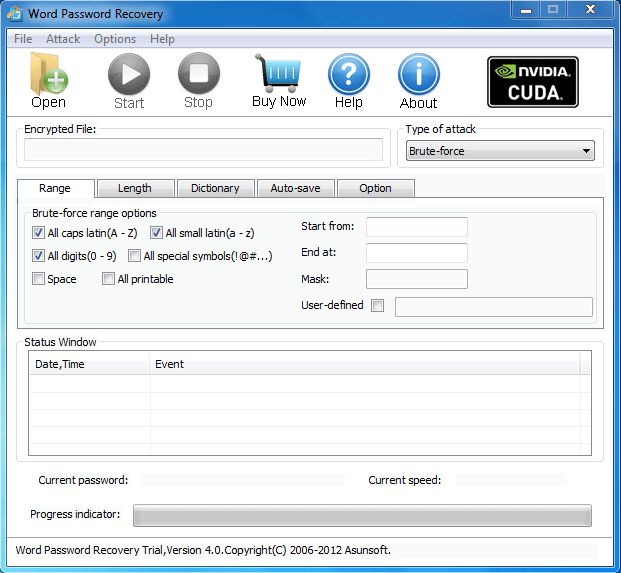Toggle All small latin(a - z) checkbox
Viewport: 621px width, 573px height.
point(156,233)
